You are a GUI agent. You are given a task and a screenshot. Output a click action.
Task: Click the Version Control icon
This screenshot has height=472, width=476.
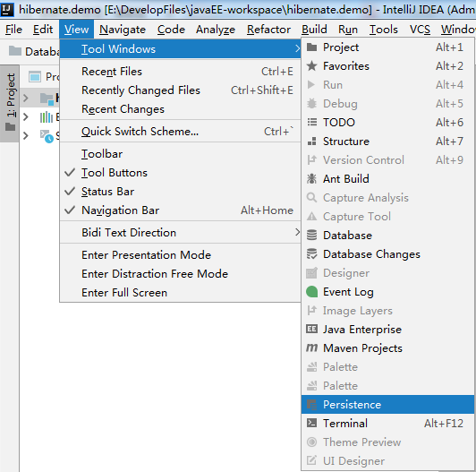311,159
